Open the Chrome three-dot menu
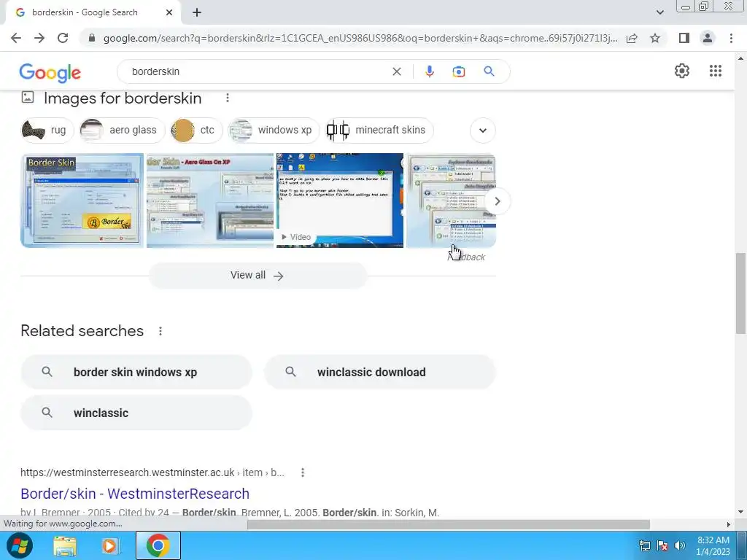Viewport: 747px width, 560px height. [731, 38]
